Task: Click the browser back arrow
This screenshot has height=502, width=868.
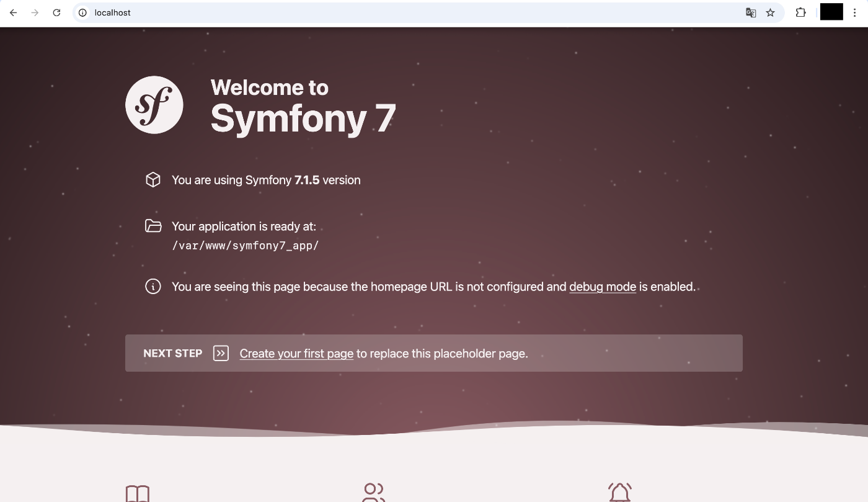Action: (x=13, y=12)
